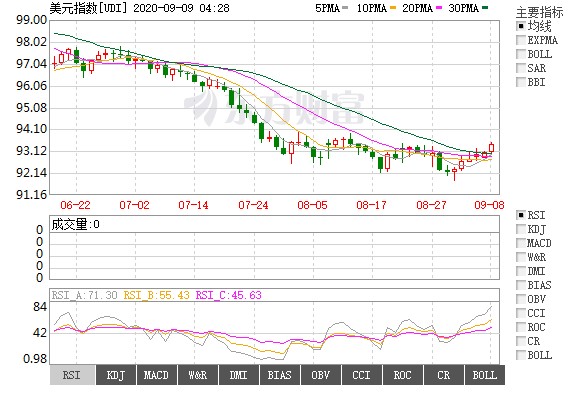Switch to the MACD tab

pyautogui.click(x=157, y=375)
